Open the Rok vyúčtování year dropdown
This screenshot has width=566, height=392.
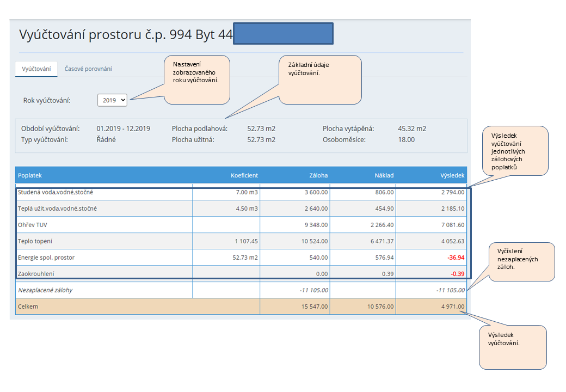click(113, 100)
